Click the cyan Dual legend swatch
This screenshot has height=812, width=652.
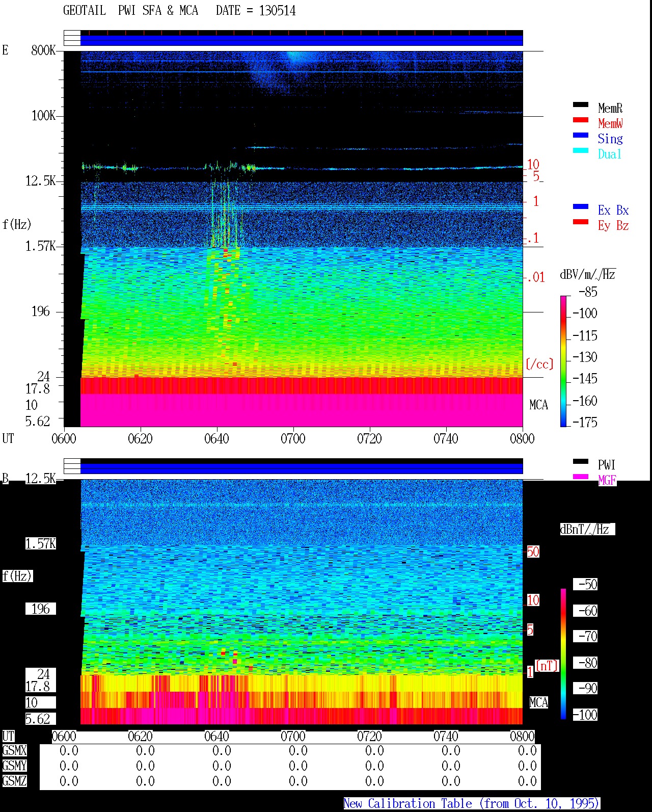(x=581, y=151)
